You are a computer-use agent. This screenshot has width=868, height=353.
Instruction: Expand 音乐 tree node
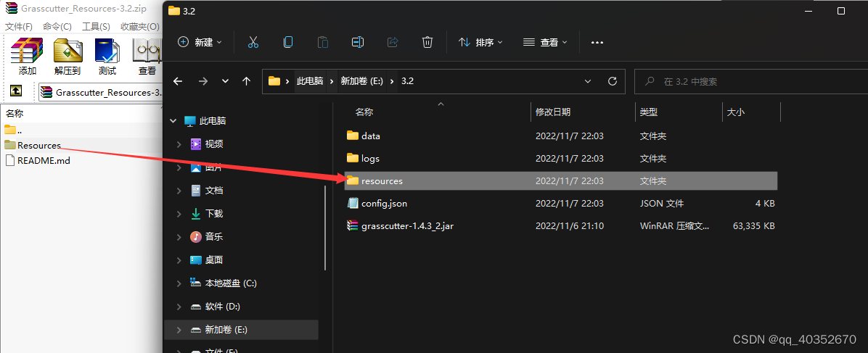click(x=179, y=237)
